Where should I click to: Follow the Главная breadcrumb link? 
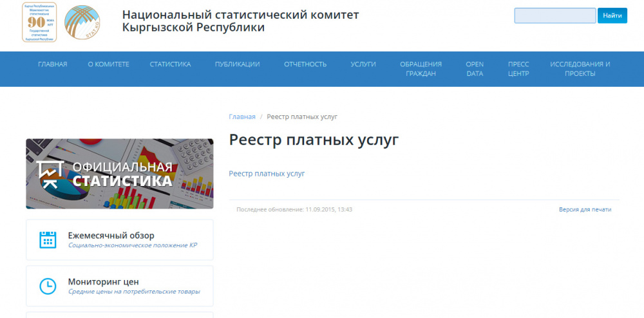(x=242, y=117)
